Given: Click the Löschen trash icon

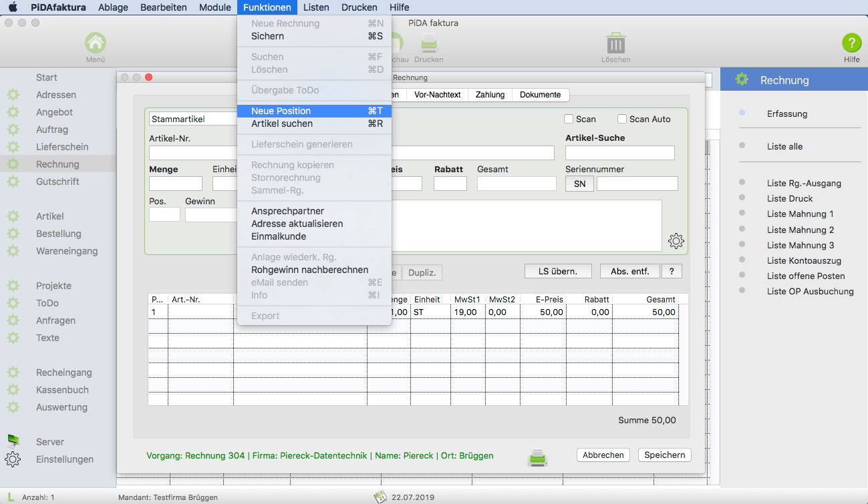Looking at the screenshot, I should tap(615, 43).
